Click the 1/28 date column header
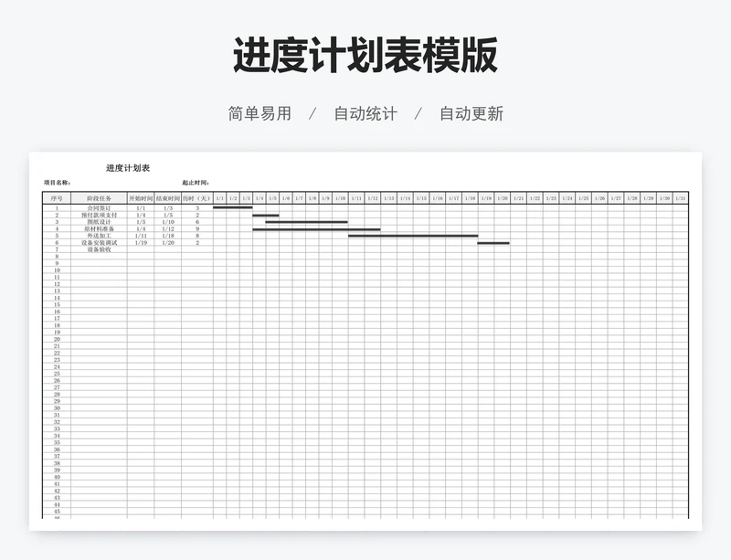The image size is (731, 560). click(632, 198)
